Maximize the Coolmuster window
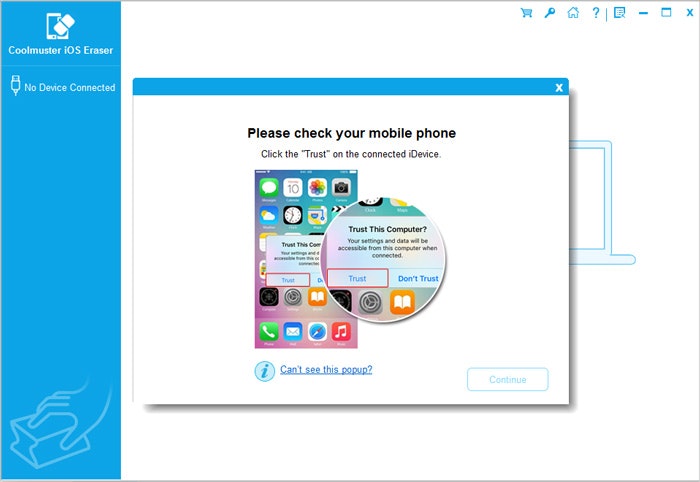This screenshot has width=700, height=482. tap(666, 12)
